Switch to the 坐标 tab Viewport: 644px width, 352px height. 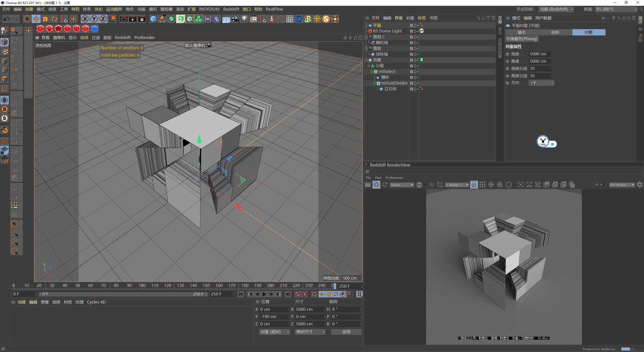pos(555,32)
